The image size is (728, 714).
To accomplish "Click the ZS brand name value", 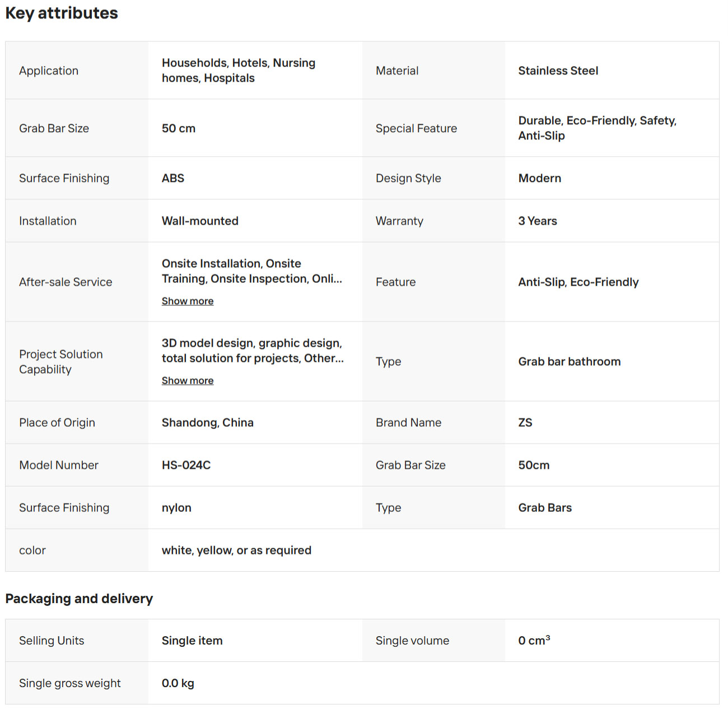I will pos(525,423).
